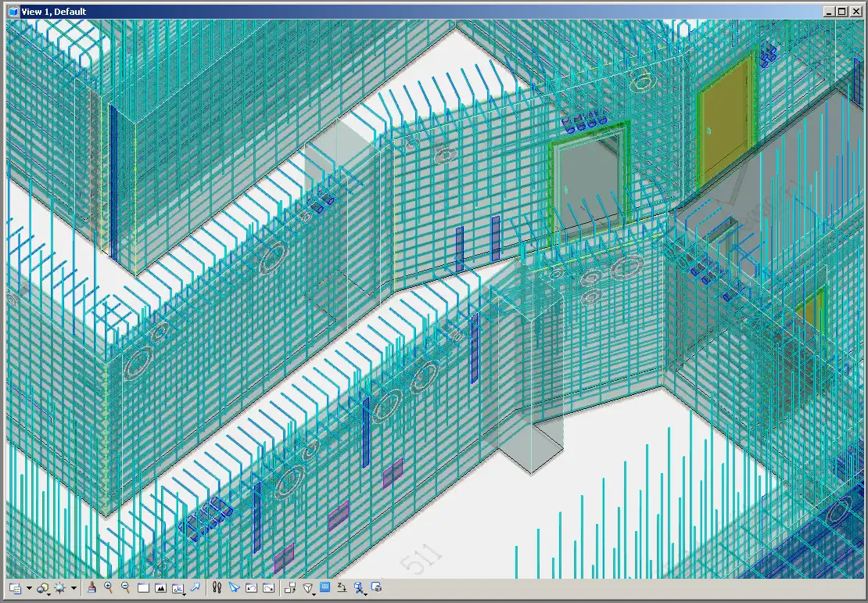Click the blue display grid icon
This screenshot has height=603, width=868.
pos(325,587)
